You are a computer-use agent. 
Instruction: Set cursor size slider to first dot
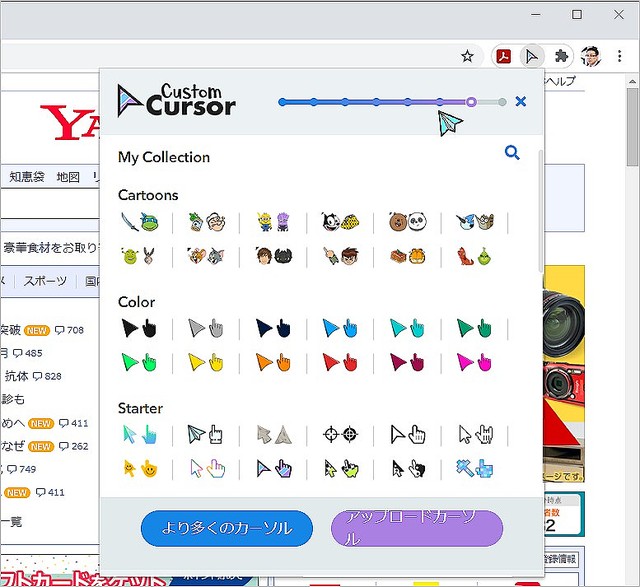282,102
